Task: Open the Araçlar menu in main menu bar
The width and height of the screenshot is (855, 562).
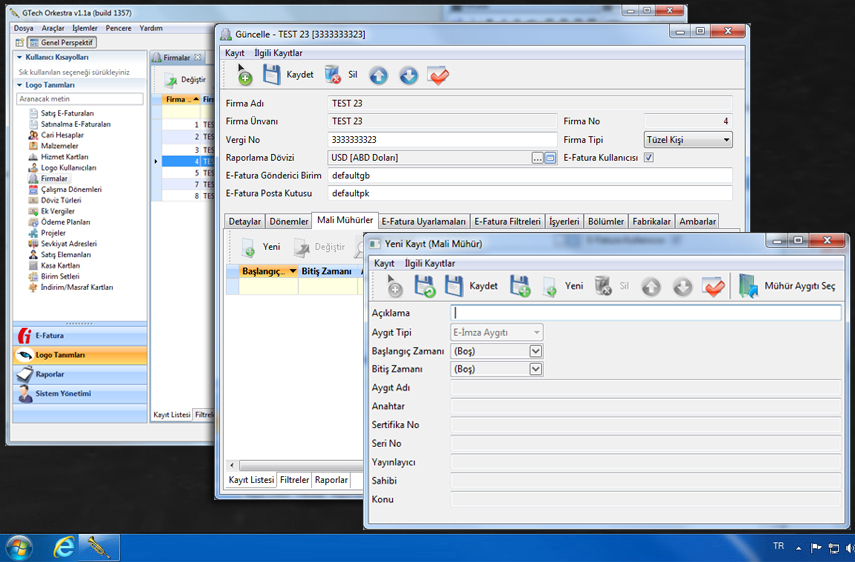Action: click(x=53, y=28)
